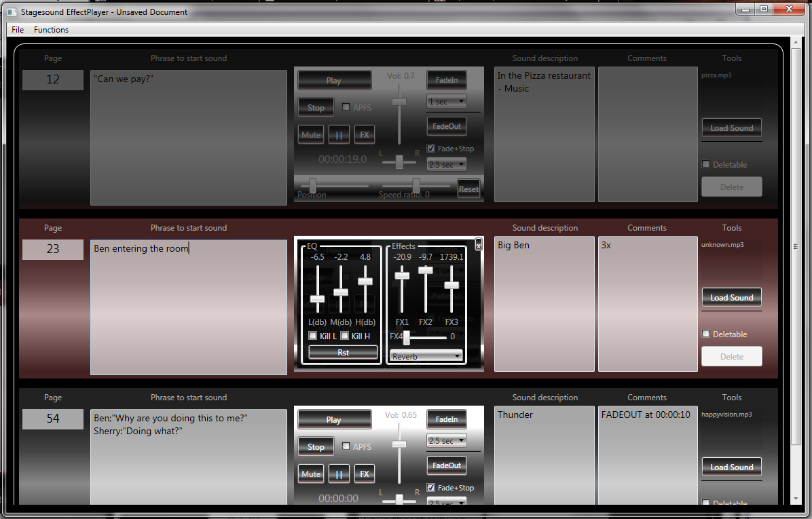Click the empty Comments field on page 12

coord(648,134)
